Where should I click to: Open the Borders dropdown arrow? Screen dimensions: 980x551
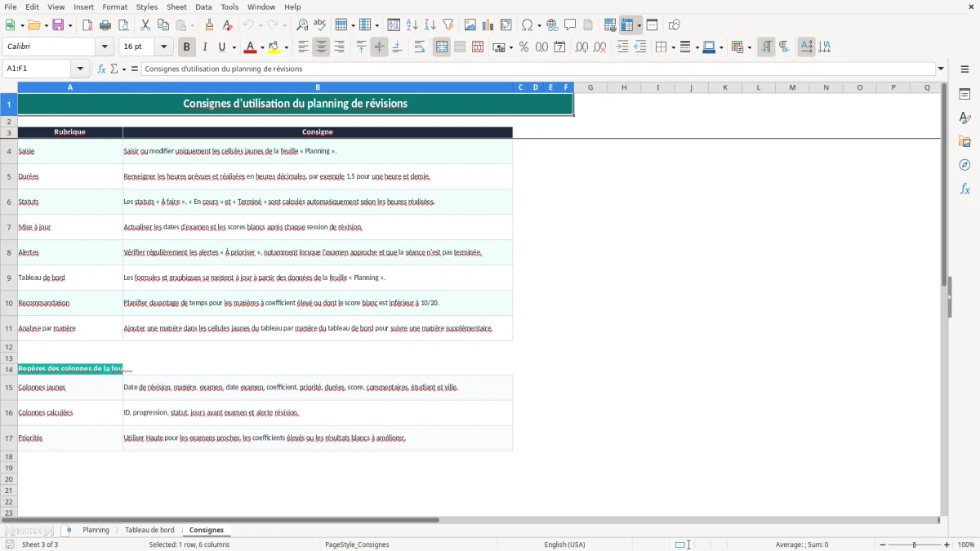point(672,47)
